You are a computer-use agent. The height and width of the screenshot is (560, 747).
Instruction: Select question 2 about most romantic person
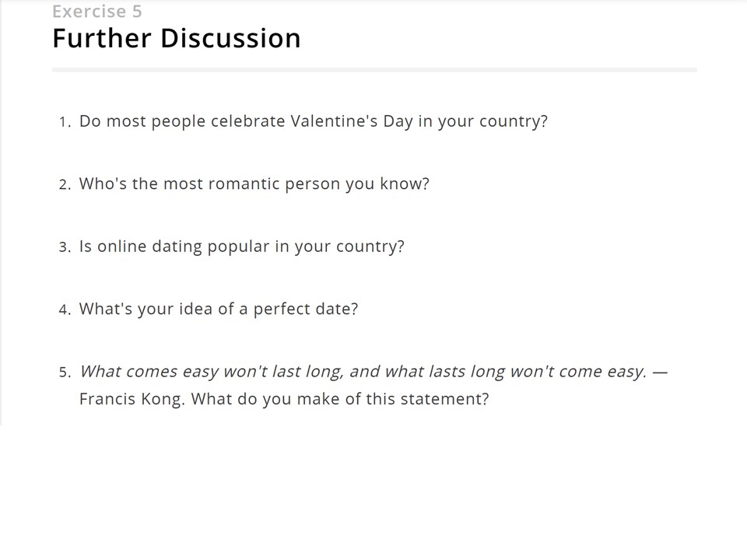click(x=254, y=184)
